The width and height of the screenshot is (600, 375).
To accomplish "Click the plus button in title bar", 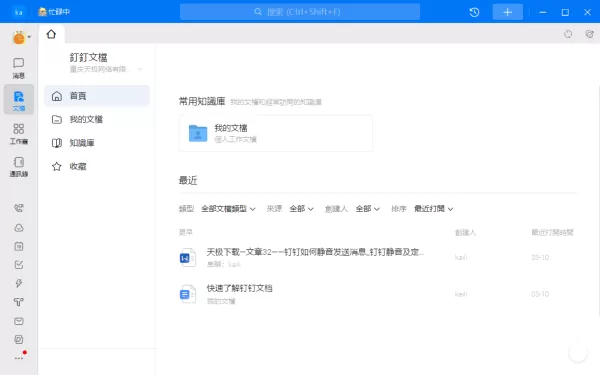I will (x=507, y=12).
